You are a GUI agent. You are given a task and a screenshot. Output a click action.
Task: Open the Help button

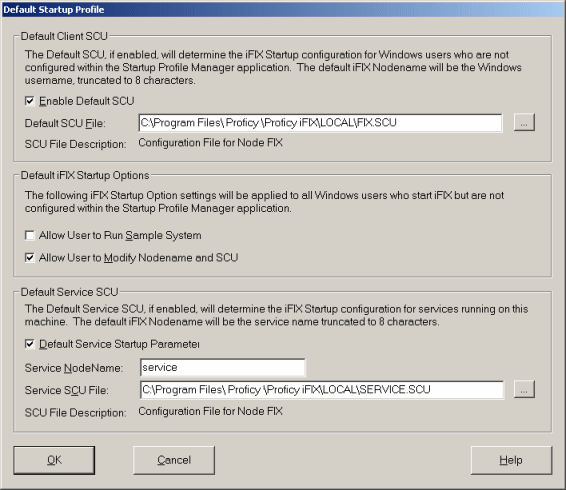511,460
